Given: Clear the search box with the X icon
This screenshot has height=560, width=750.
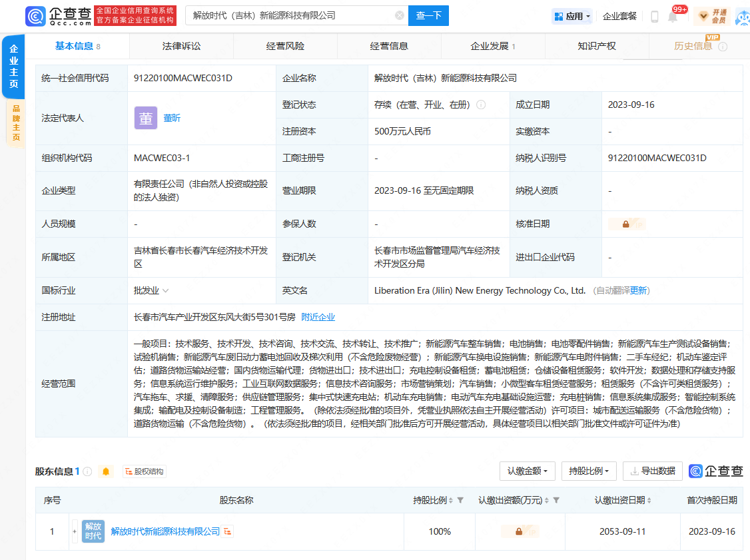Looking at the screenshot, I should tap(399, 15).
